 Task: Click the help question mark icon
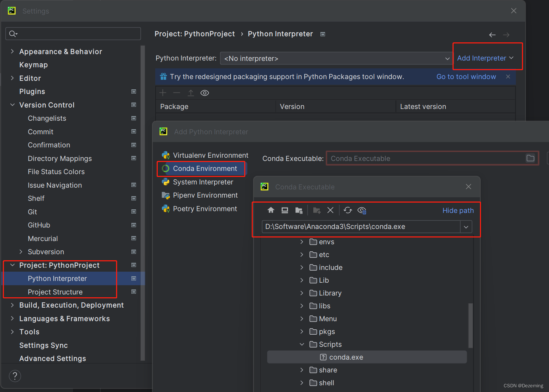(15, 376)
